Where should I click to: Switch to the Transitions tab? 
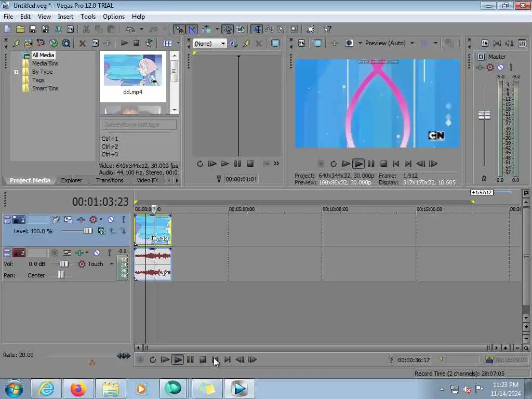pos(110,180)
